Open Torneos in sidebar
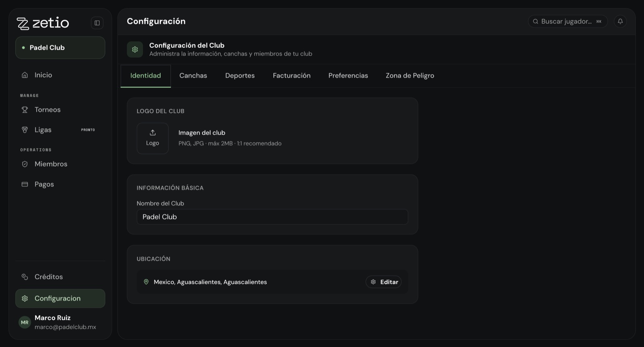 (60, 110)
